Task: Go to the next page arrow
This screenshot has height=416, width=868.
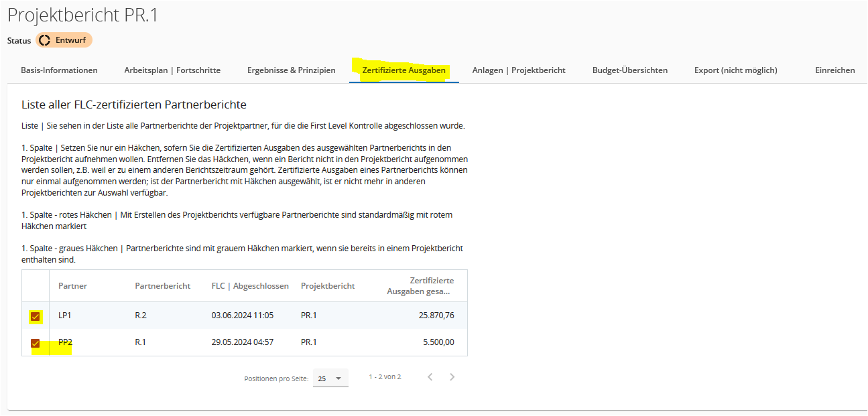Action: point(452,377)
